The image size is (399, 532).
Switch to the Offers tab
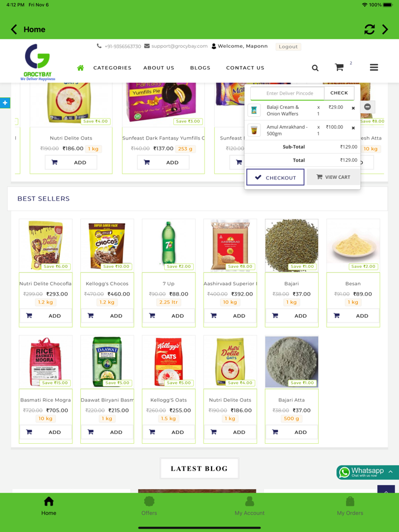click(x=149, y=506)
